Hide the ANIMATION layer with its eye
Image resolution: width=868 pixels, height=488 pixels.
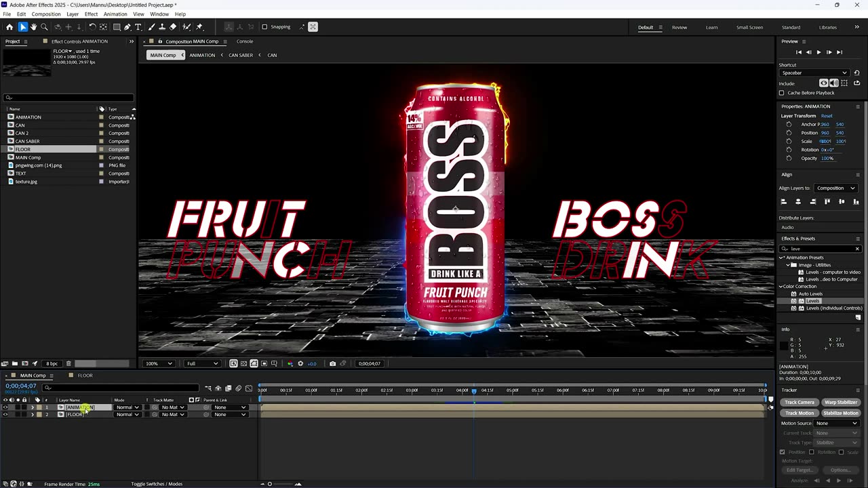coord(5,407)
